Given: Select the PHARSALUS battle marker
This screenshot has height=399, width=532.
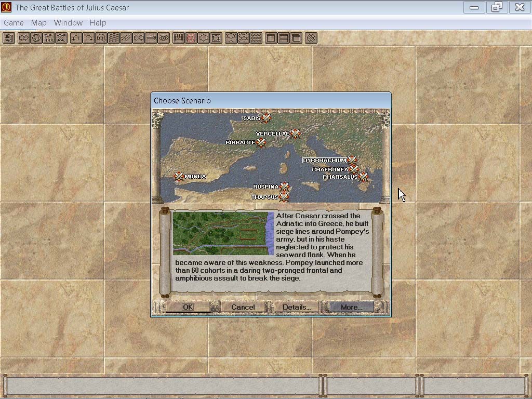Looking at the screenshot, I should click(x=363, y=177).
